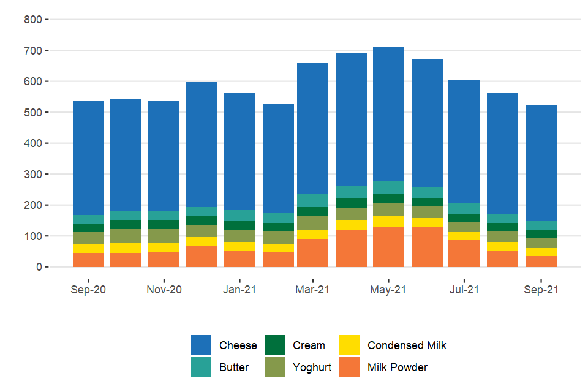
Task: Select the Jan-21 x-axis label
Action: pyautogui.click(x=239, y=290)
